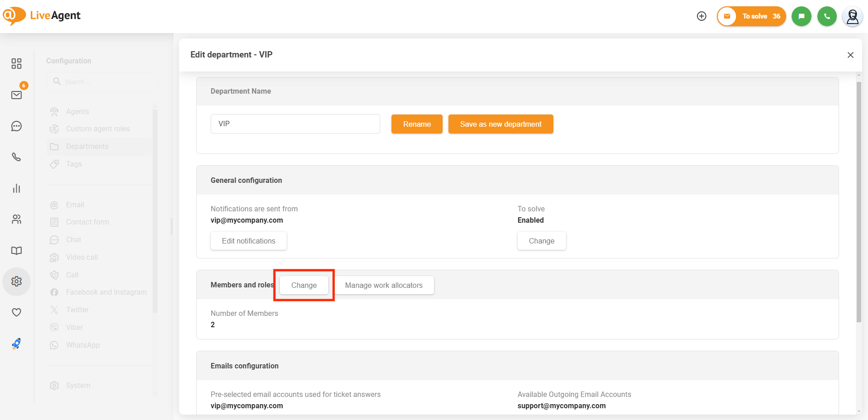Image resolution: width=868 pixels, height=420 pixels.
Task: Change Members and roles
Action: point(304,285)
